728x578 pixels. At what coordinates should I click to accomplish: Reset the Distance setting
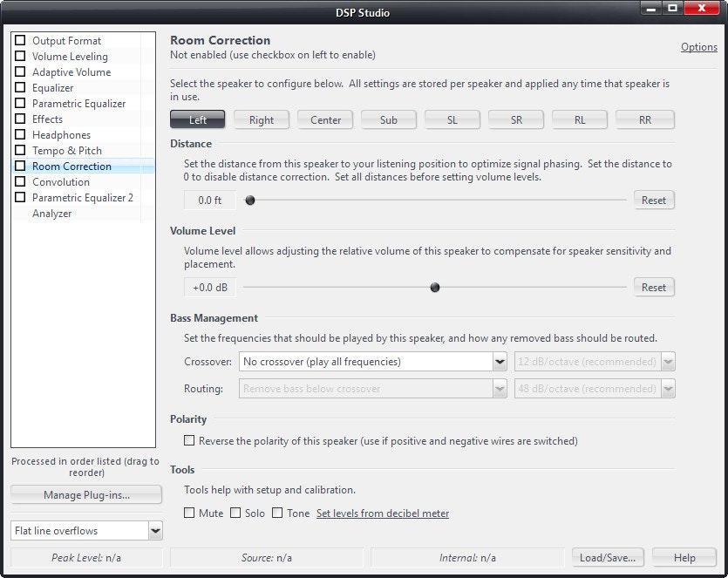click(653, 201)
